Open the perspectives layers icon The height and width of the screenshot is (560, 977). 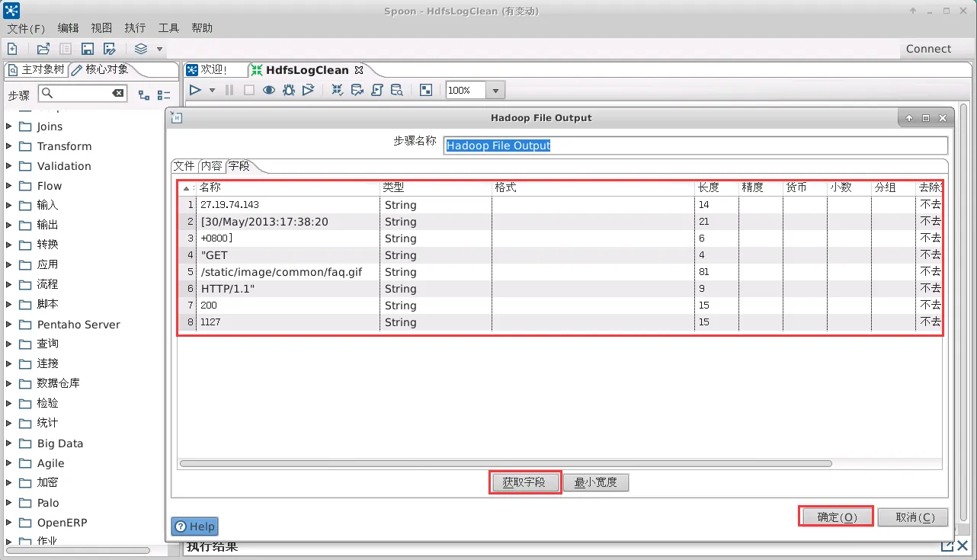click(141, 49)
